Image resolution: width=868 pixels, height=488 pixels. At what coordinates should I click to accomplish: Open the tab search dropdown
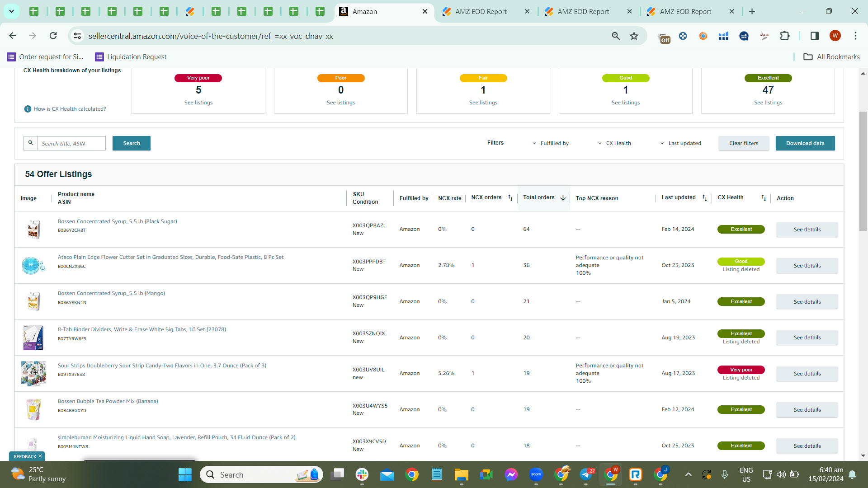coord(11,11)
